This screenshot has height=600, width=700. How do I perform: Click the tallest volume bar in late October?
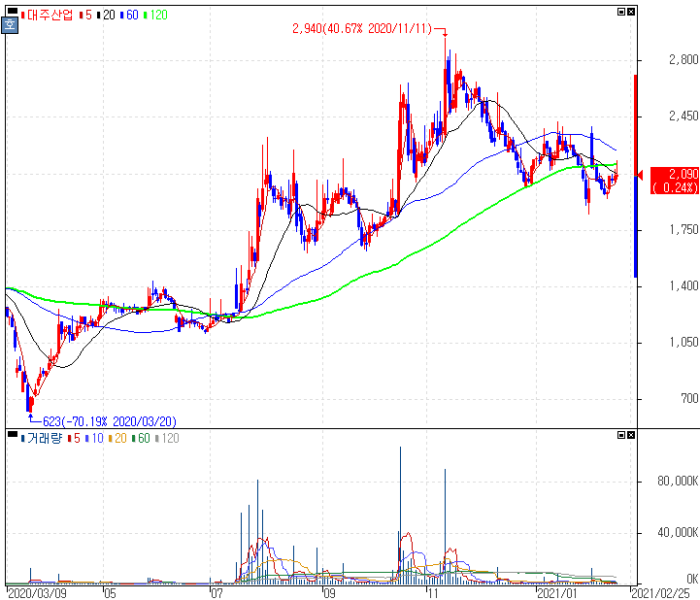click(x=400, y=515)
